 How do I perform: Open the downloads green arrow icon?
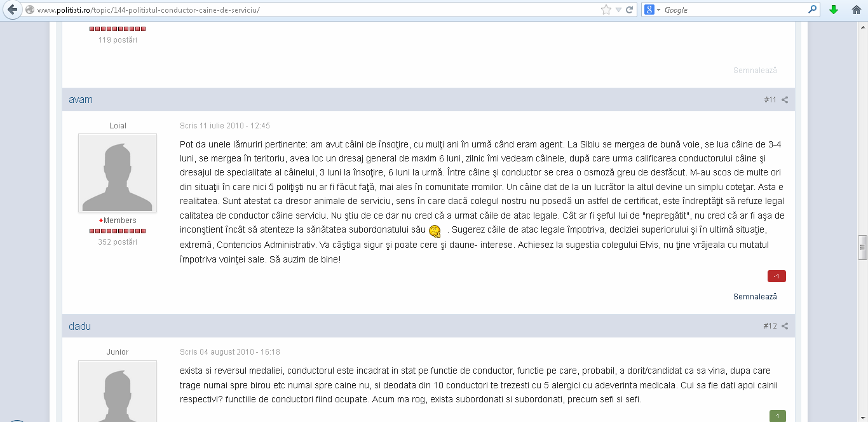coord(834,10)
